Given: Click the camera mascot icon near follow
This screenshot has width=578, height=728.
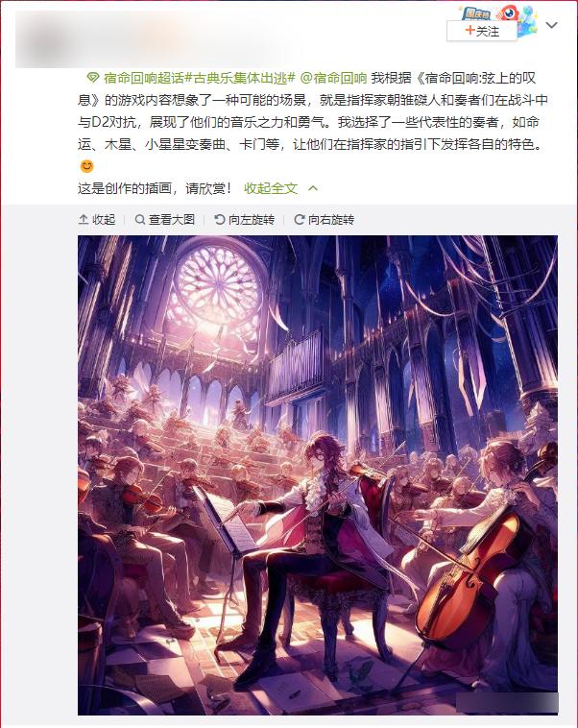Looking at the screenshot, I should 508,12.
